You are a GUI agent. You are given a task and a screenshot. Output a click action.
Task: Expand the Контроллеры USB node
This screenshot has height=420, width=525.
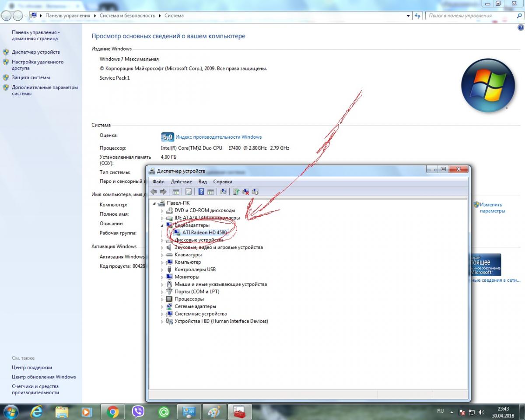pos(162,269)
